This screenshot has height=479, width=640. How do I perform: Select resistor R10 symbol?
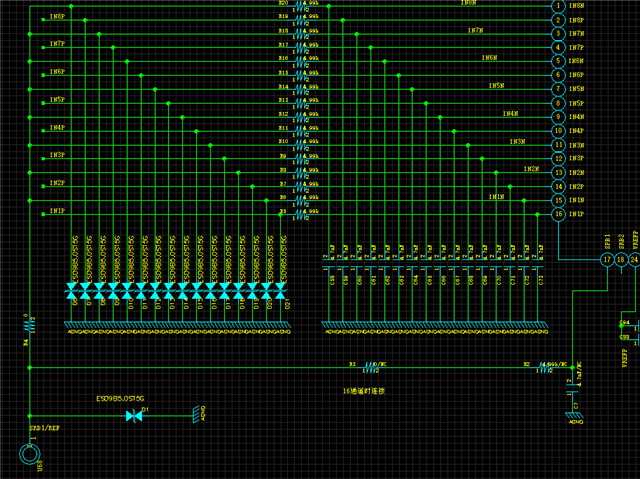(x=300, y=145)
